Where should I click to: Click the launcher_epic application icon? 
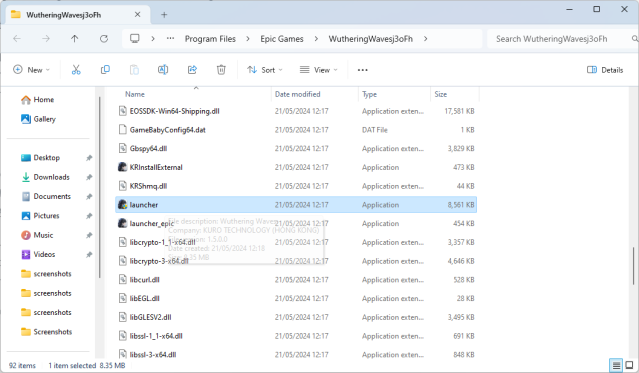122,223
